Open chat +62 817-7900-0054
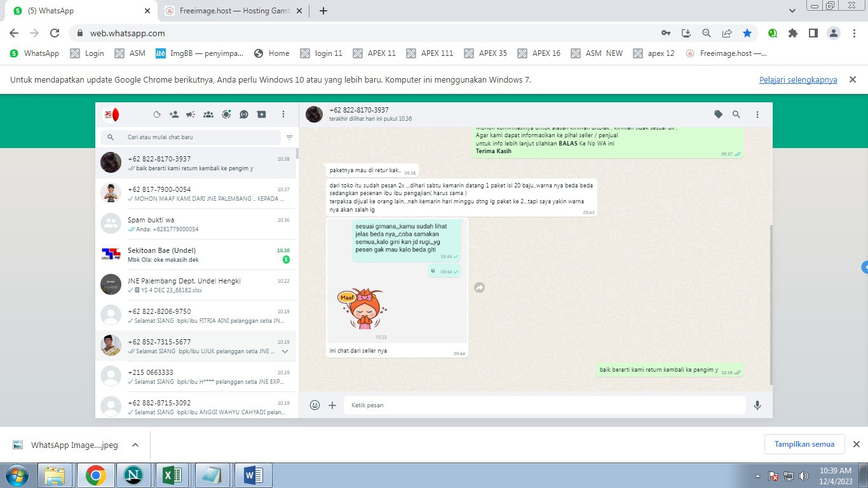The image size is (868, 488). point(196,193)
